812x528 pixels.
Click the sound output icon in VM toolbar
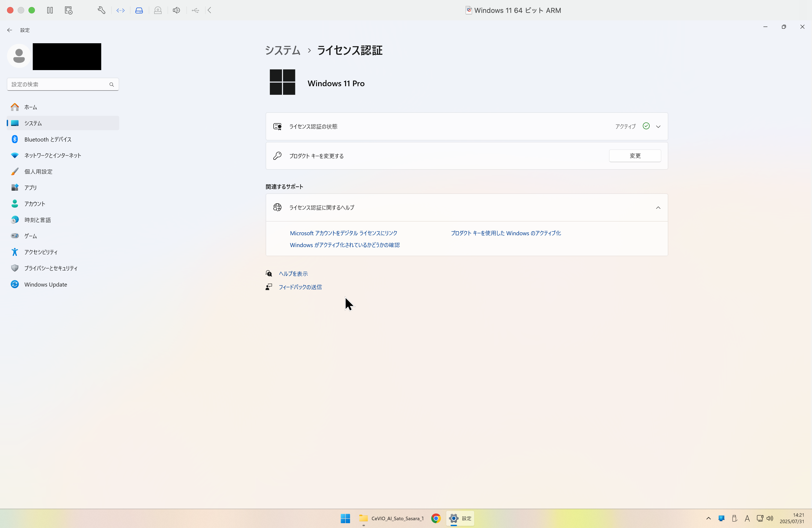[176, 10]
